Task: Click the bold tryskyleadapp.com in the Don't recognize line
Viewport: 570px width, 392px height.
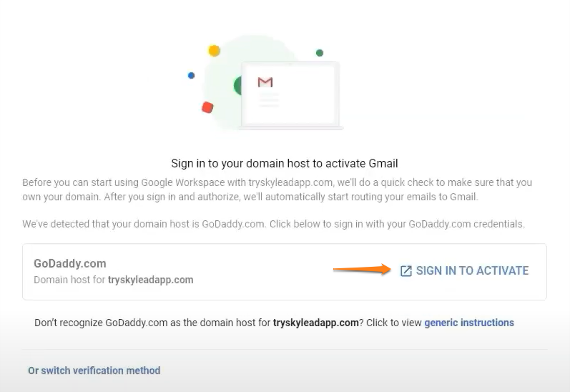Action: [315, 323]
